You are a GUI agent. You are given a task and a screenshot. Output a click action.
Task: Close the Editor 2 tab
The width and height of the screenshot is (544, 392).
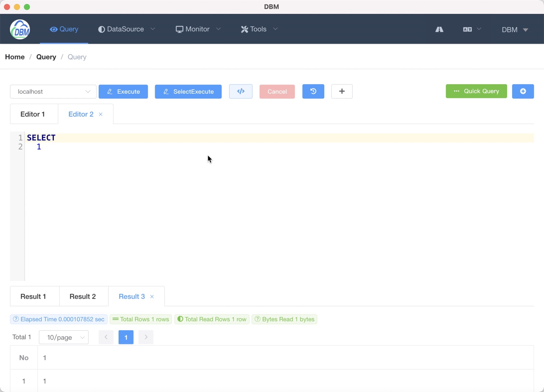100,114
